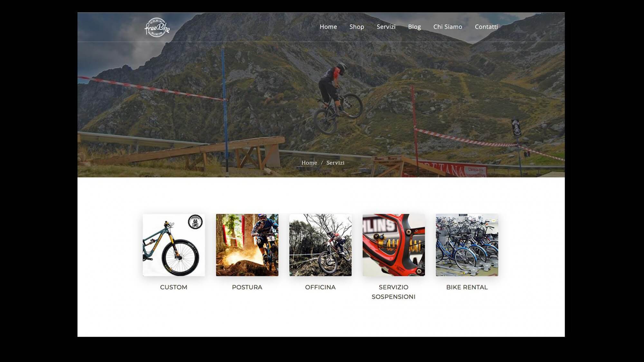The height and width of the screenshot is (362, 644).
Task: Open the red suspension frame thumbnail
Action: [394, 245]
